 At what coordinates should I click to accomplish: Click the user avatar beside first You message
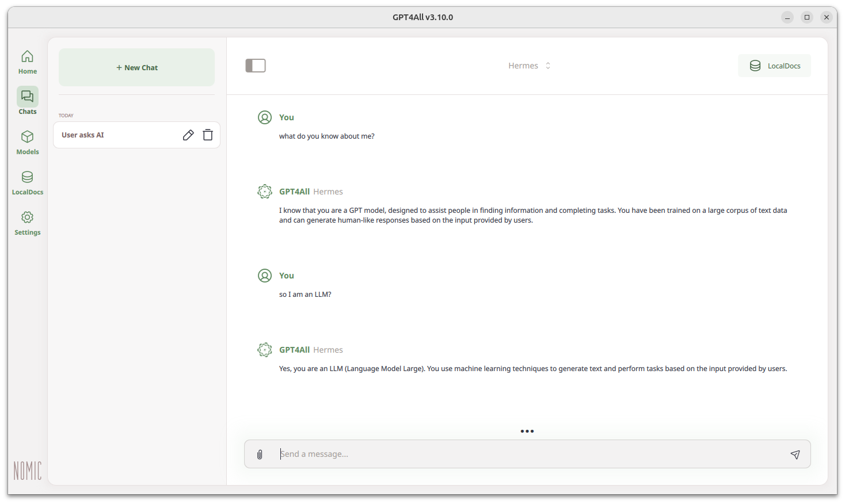(265, 117)
